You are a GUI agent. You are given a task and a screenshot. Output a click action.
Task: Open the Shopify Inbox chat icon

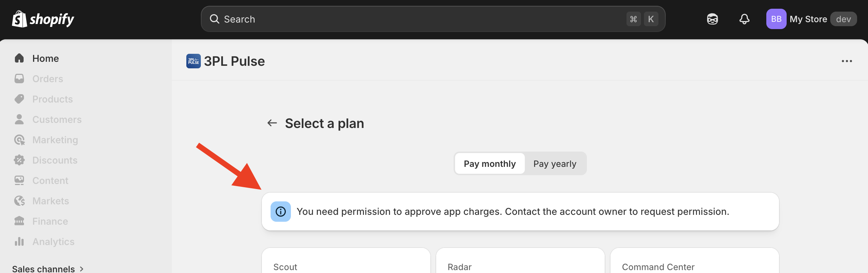[712, 19]
